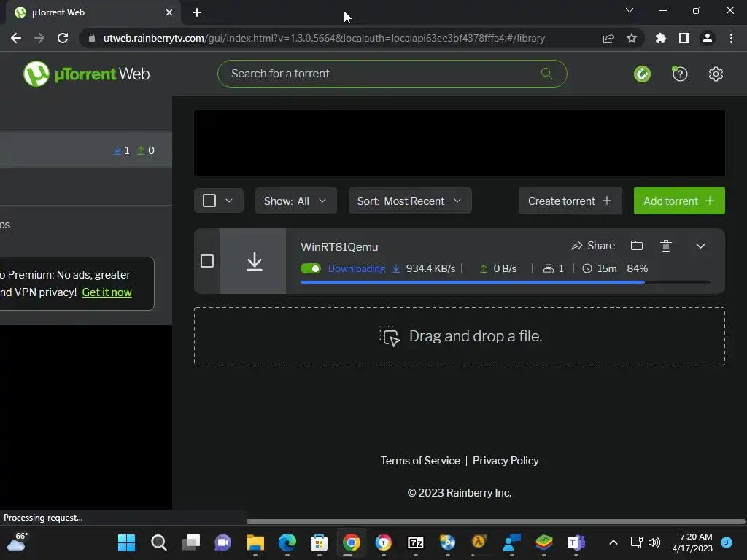Open the green speed/upgrade icon in header
The height and width of the screenshot is (560, 747).
pos(642,74)
